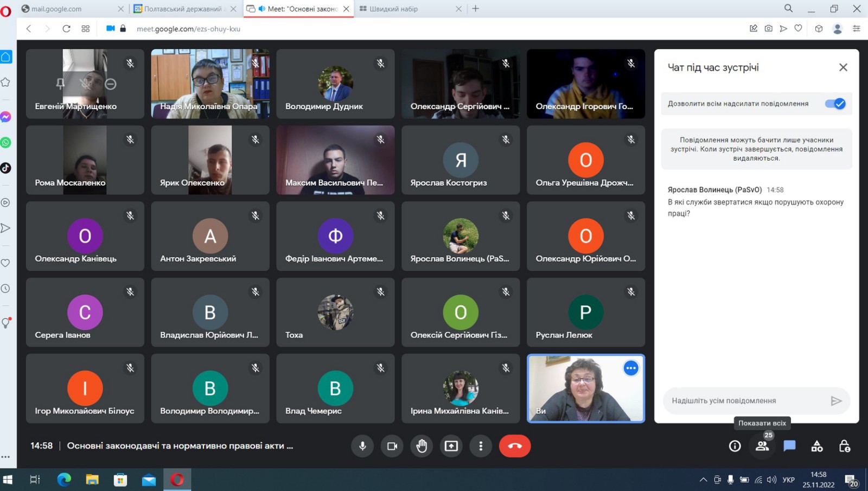The height and width of the screenshot is (491, 868).
Task: Switch to Полтавський державний tab
Action: point(185,9)
